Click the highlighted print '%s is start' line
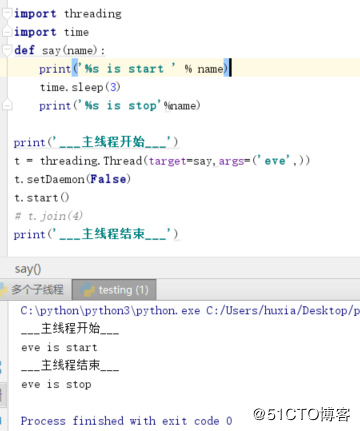The width and height of the screenshot is (360, 431). coord(135,69)
